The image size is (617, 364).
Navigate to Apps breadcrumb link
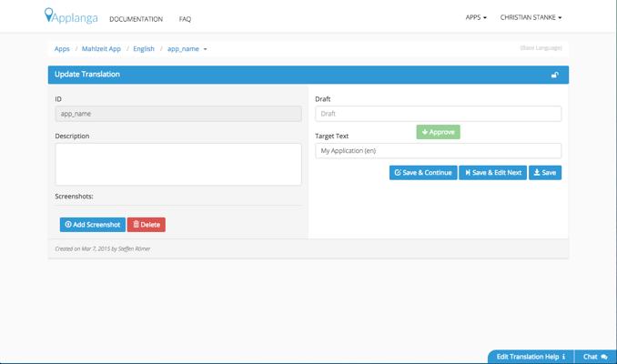tap(62, 49)
